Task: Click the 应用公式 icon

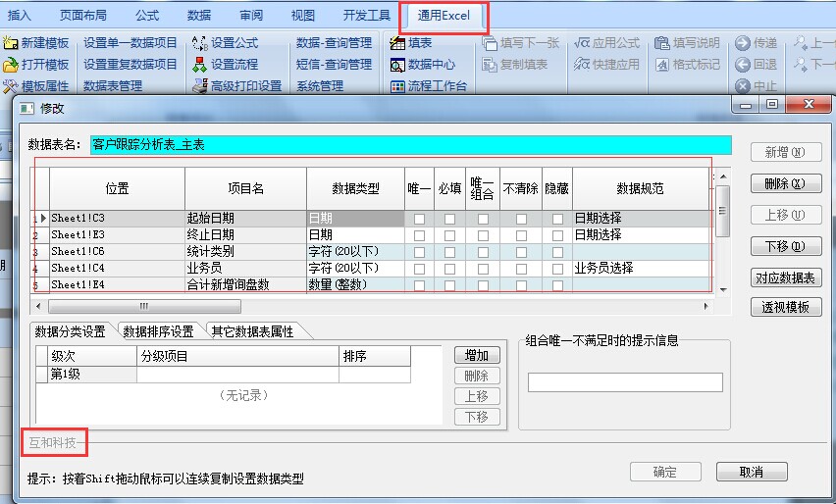Action: 582,42
